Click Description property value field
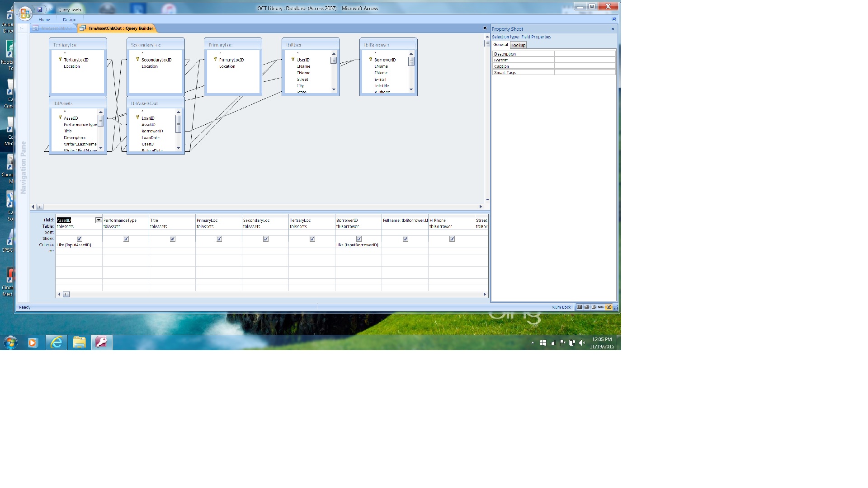Viewport: 868px width, 488px height. pos(585,54)
